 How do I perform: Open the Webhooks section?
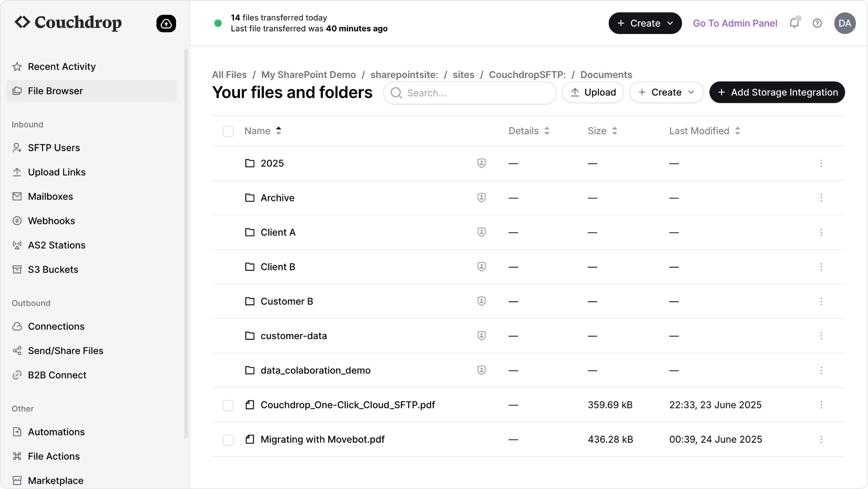pos(51,221)
